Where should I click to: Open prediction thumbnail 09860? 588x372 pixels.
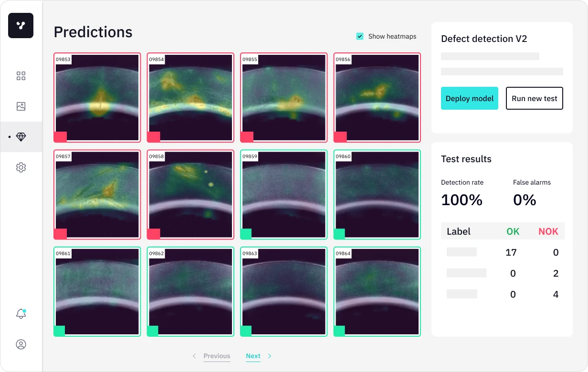(377, 195)
